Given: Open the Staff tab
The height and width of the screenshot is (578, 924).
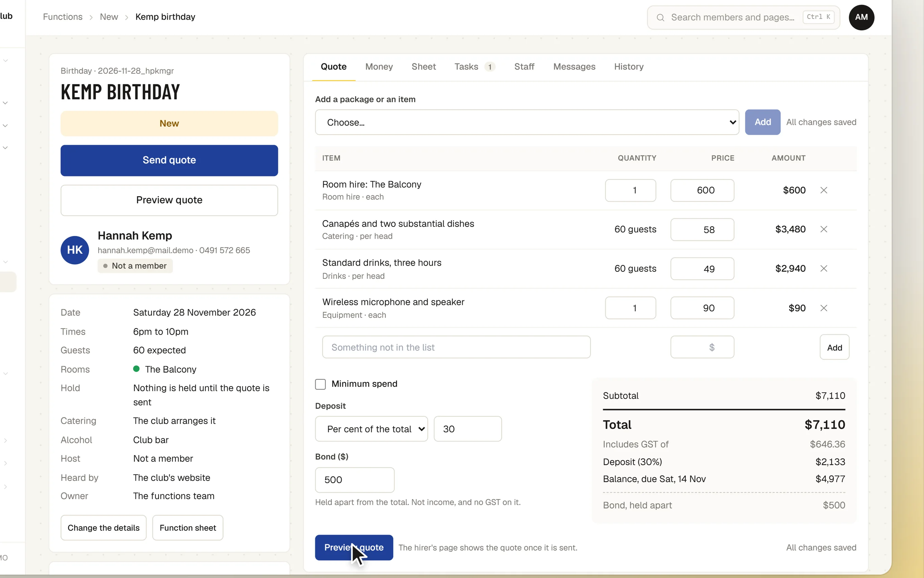Looking at the screenshot, I should (524, 67).
